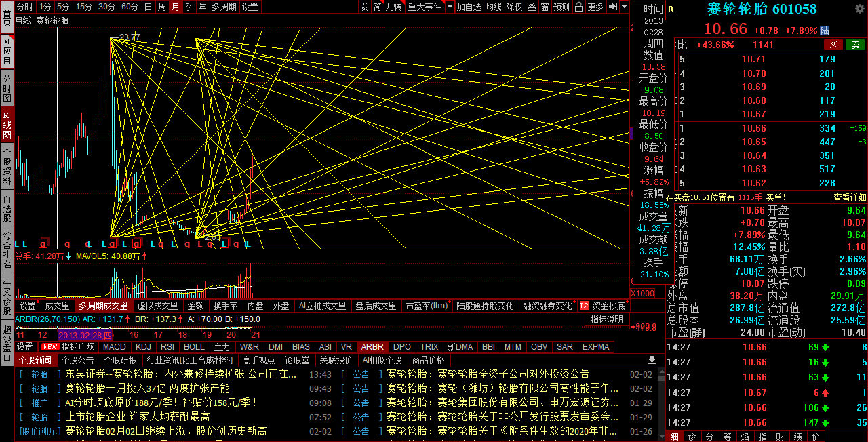Screen dimensions: 868x442
Task: Add stock with 加自选 button
Action: tap(469, 7)
